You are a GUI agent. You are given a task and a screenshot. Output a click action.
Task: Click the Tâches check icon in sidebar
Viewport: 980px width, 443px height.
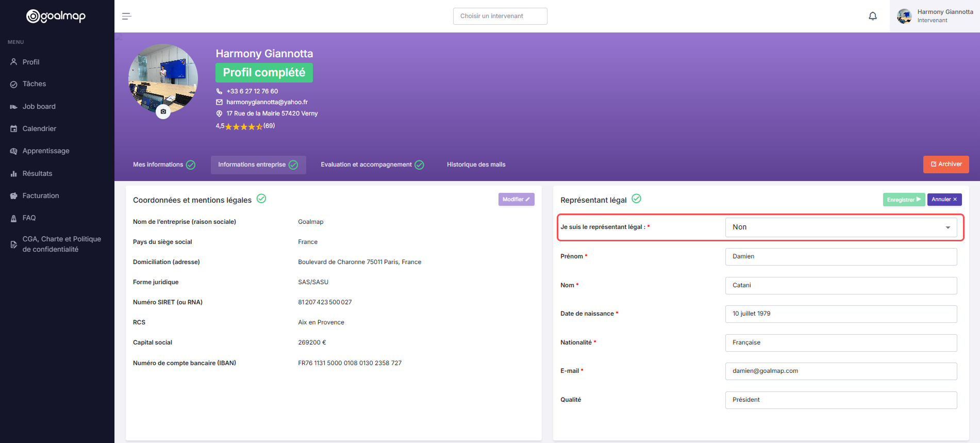coord(14,84)
